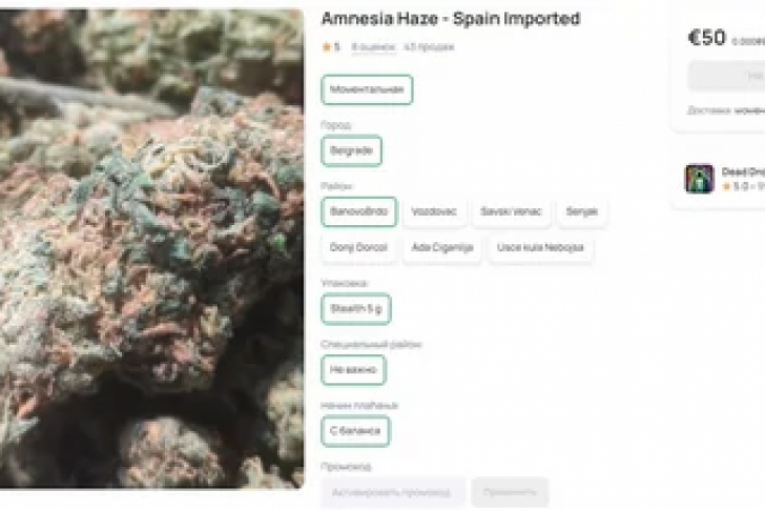765x510 pixels.
Task: Pick the Senjak district option
Action: tap(582, 212)
